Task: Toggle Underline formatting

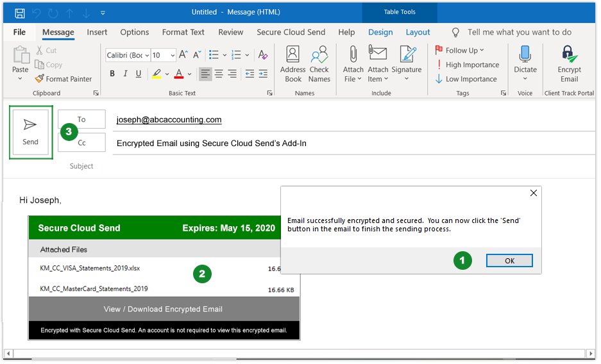Action: 139,74
